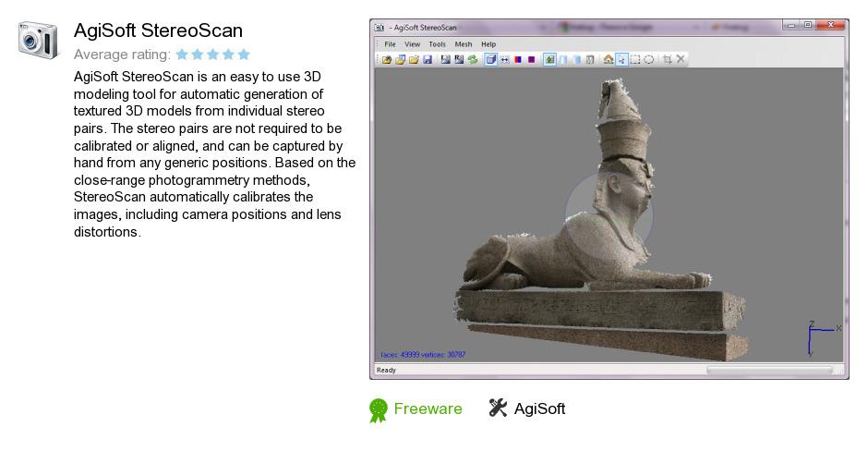Viewport: 868px width, 451px height.
Task: Click the add photos folder icon
Action: click(400, 59)
